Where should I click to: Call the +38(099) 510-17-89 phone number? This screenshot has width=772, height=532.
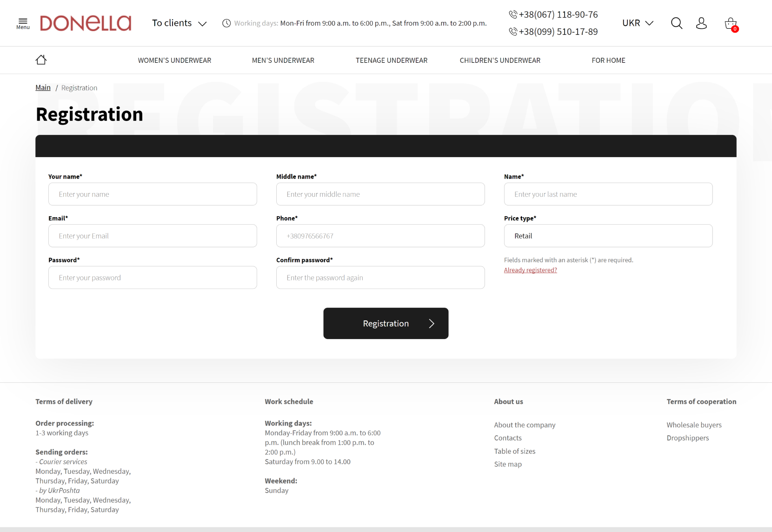click(558, 32)
